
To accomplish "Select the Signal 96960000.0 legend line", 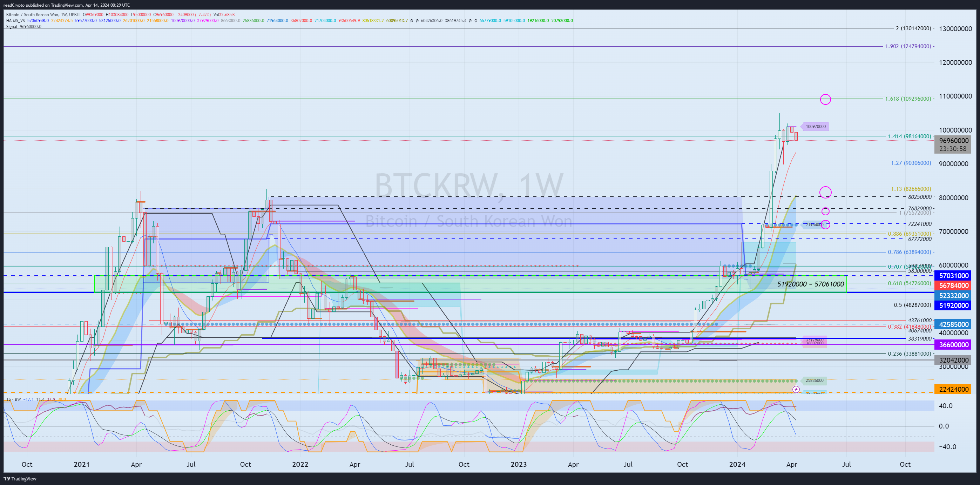I will tap(23, 27).
